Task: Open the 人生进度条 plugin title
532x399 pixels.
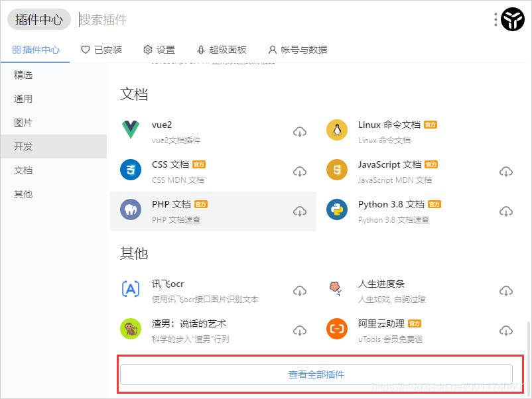Action: tap(381, 284)
